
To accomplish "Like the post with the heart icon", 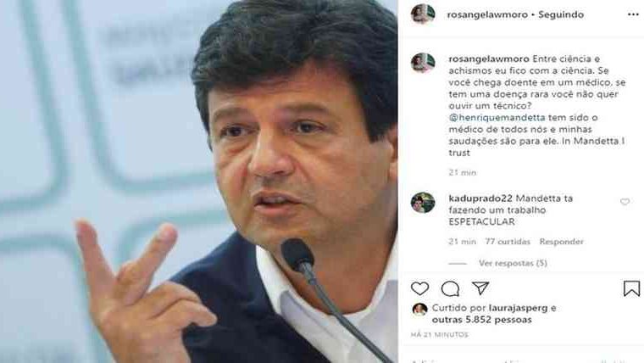I will (419, 288).
